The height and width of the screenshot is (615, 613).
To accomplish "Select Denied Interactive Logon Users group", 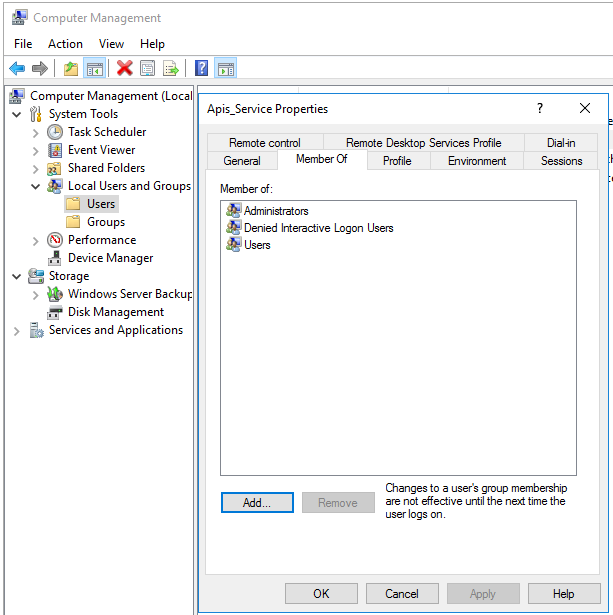I will coord(318,228).
